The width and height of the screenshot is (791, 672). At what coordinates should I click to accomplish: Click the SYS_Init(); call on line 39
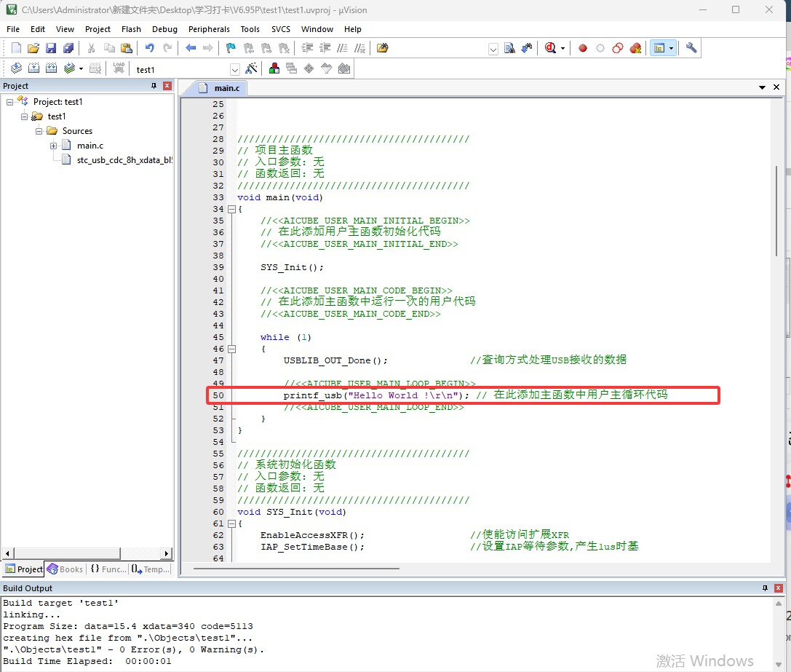pyautogui.click(x=292, y=267)
